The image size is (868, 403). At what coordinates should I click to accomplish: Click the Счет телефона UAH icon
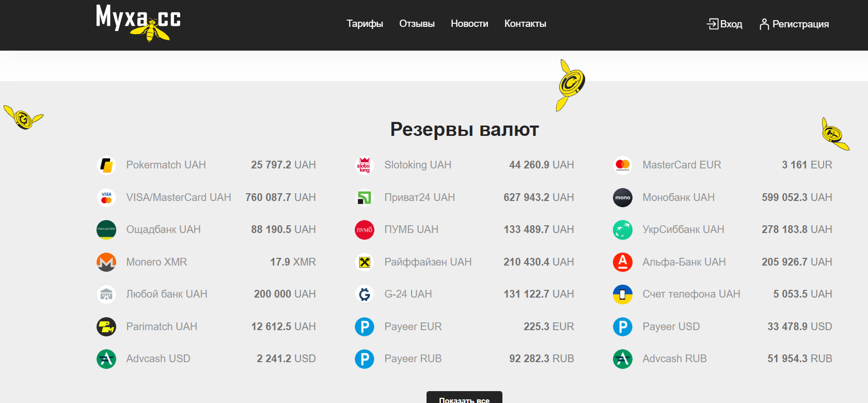pyautogui.click(x=623, y=295)
